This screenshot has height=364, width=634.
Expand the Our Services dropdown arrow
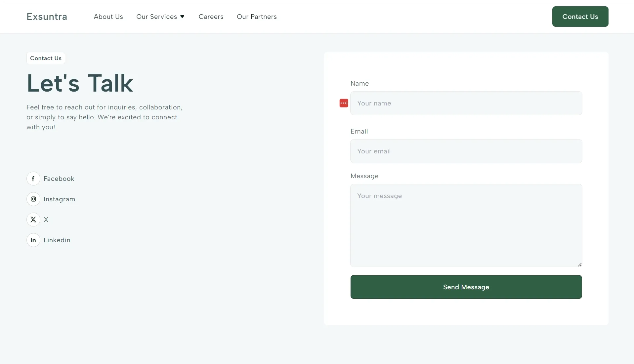[182, 17]
